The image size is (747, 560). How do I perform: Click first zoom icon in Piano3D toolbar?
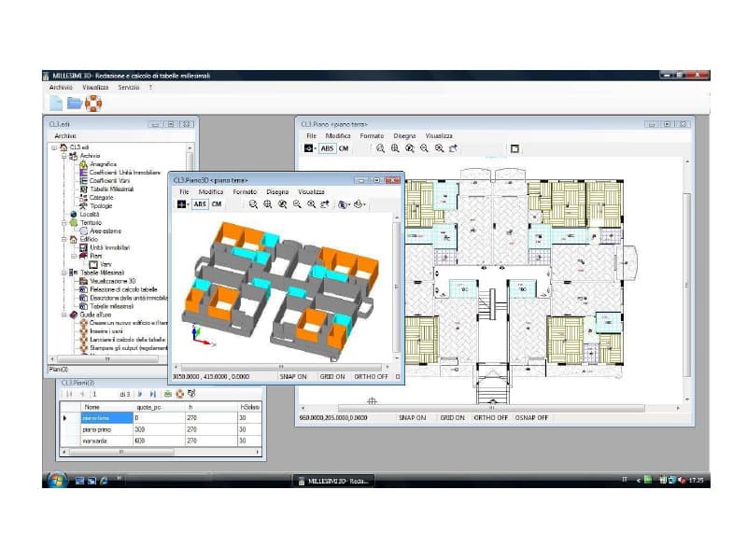coord(253,204)
